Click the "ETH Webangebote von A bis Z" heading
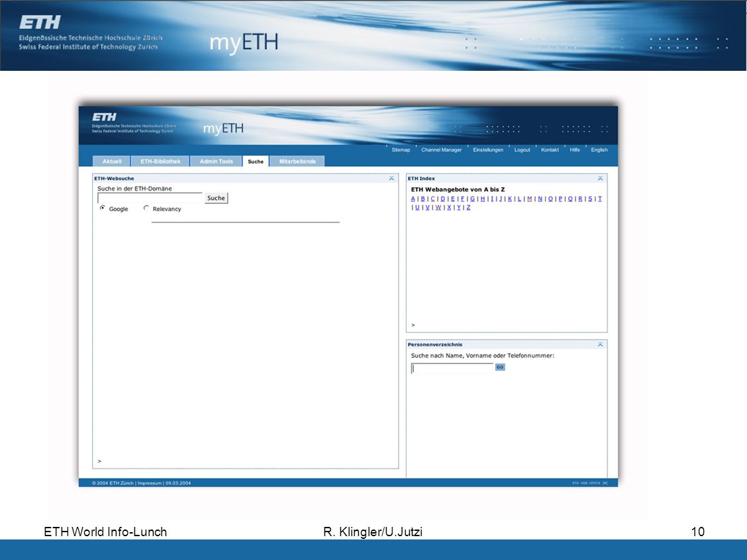This screenshot has width=747, height=560. [x=458, y=189]
